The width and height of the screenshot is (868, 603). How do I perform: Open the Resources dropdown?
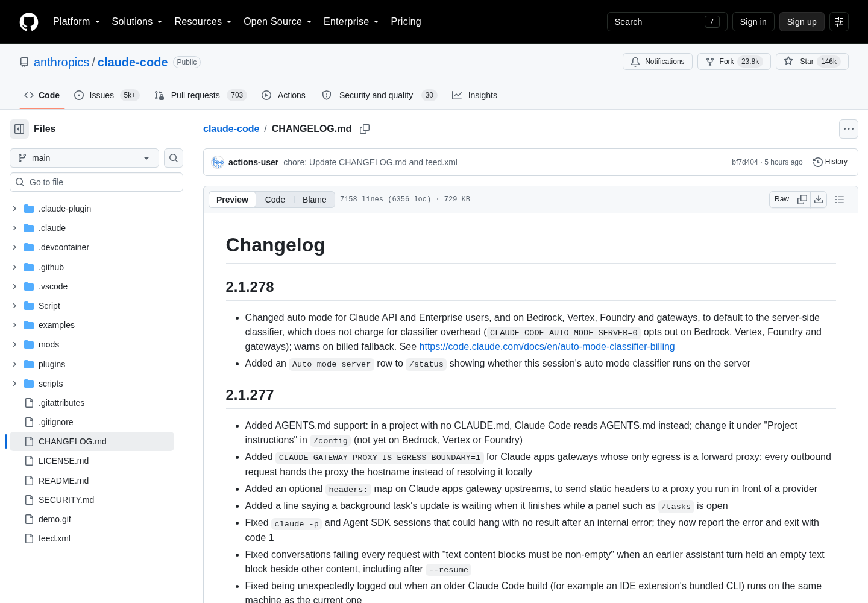pyautogui.click(x=203, y=22)
